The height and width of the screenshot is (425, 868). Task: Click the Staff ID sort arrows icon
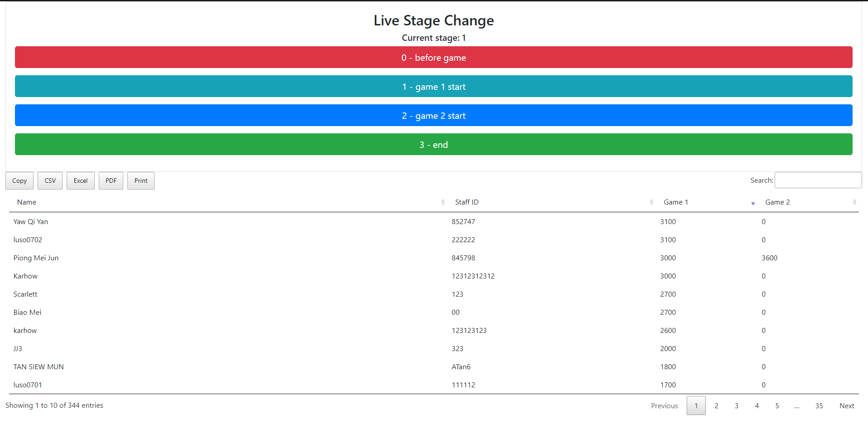coord(651,202)
